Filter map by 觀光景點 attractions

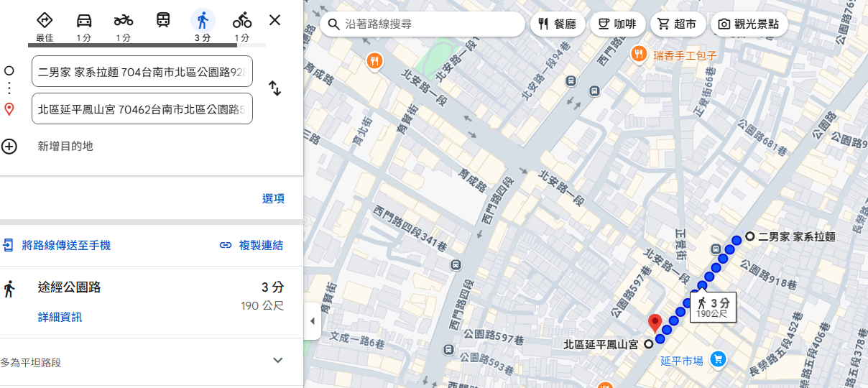coord(749,24)
